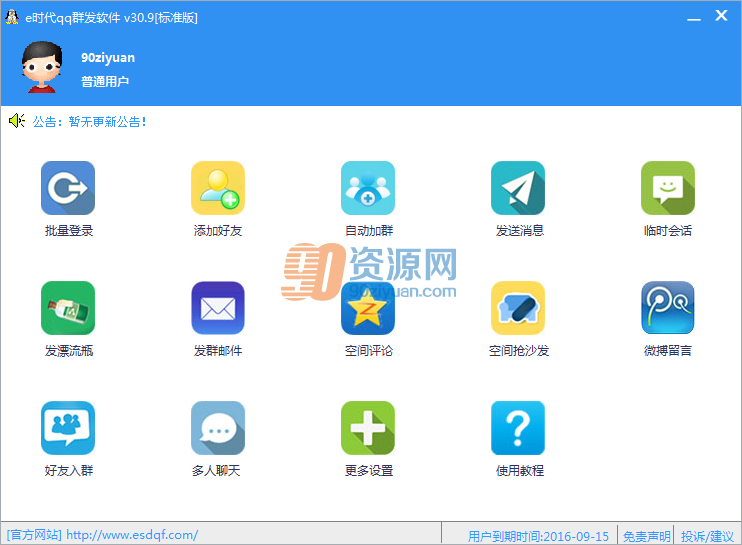Open the 发漂流瓶 bottle icon
742x545 pixels.
(68, 308)
